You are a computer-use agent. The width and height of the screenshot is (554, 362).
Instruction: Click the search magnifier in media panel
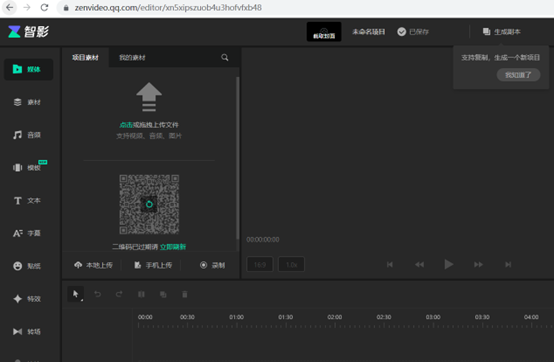[225, 57]
